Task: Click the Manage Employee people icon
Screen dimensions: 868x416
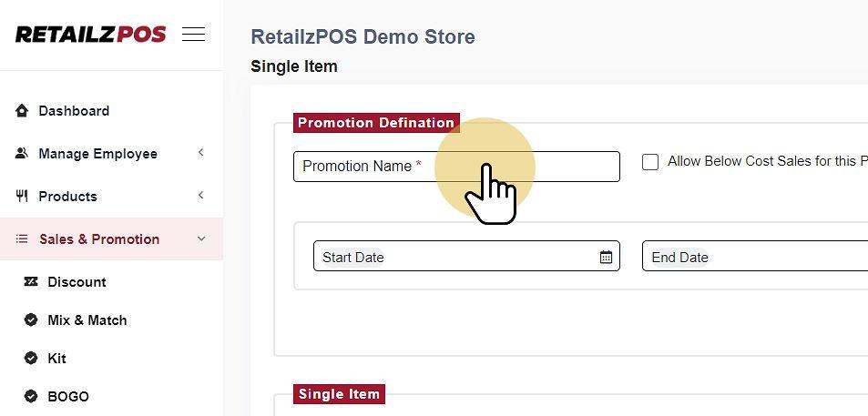Action: point(22,154)
